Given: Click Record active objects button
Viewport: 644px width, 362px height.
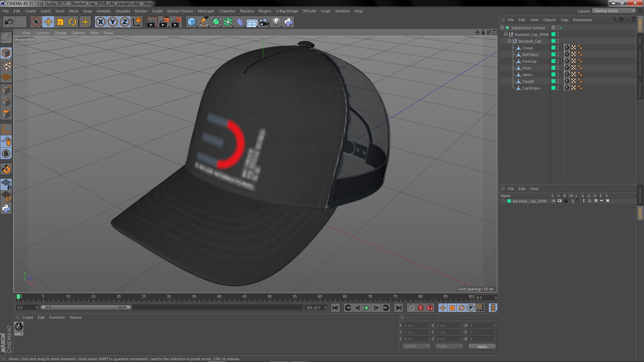Looking at the screenshot, I should pyautogui.click(x=411, y=308).
